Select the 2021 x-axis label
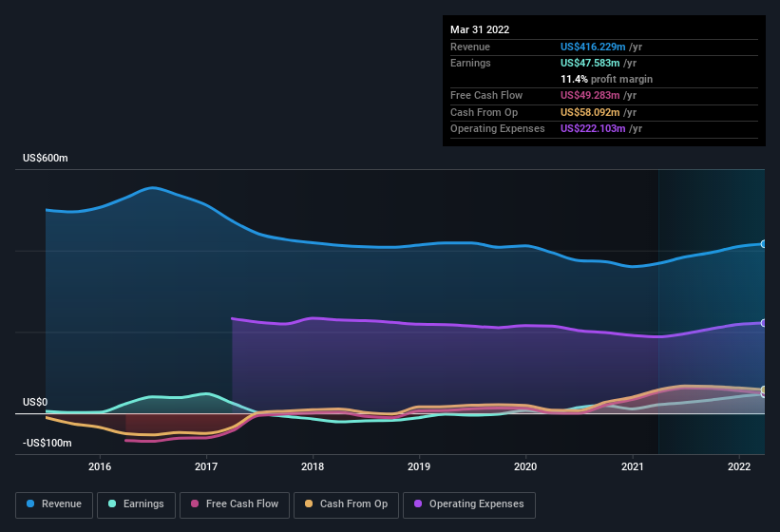780x532 pixels. [632, 466]
